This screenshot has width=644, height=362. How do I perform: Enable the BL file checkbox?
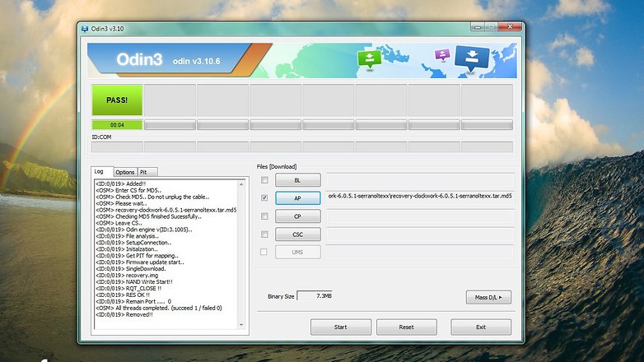(x=264, y=180)
